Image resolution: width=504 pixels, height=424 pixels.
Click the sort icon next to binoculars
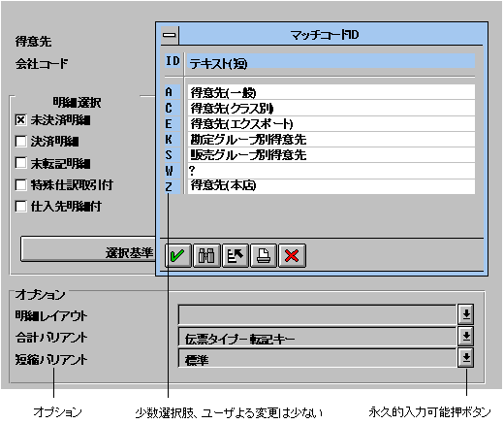coord(235,255)
